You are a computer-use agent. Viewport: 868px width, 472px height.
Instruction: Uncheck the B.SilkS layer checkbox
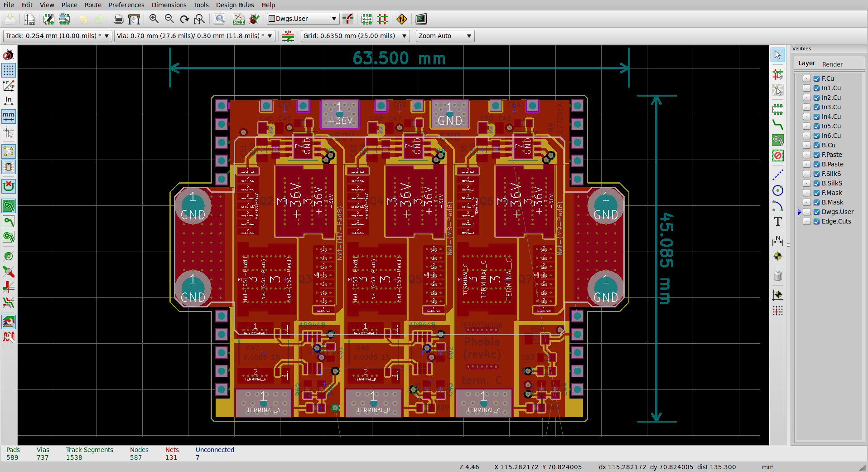point(816,183)
